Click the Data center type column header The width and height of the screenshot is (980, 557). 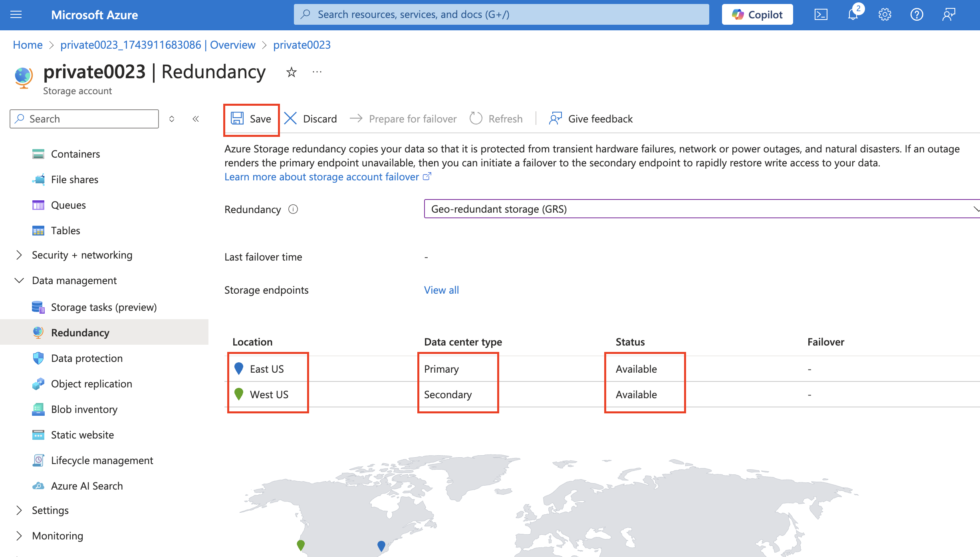(463, 342)
